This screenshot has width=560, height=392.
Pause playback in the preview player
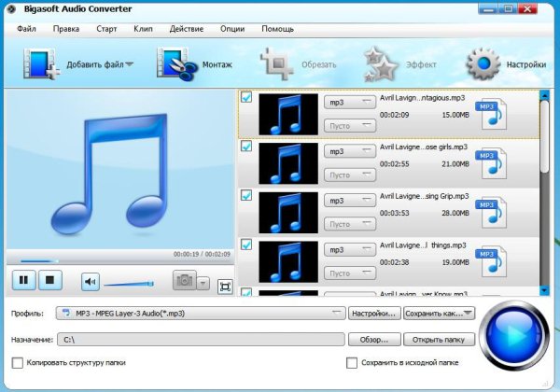coord(24,280)
